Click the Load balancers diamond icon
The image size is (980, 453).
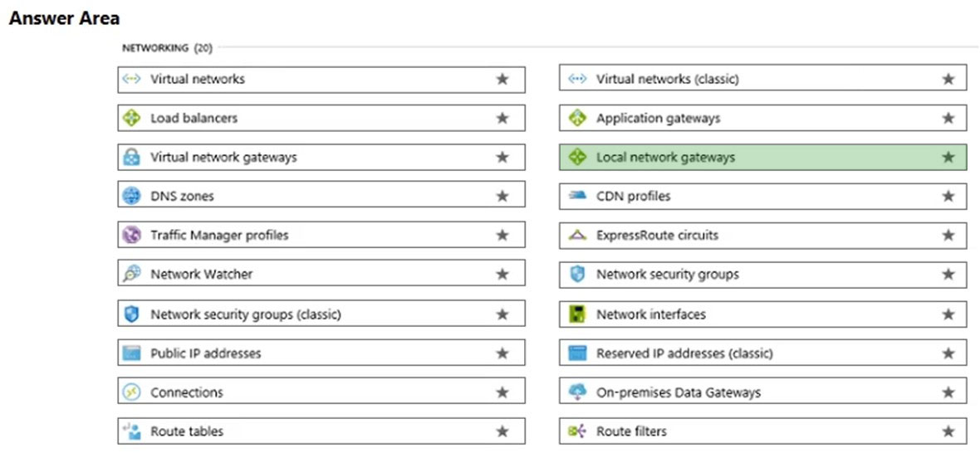coord(131,118)
